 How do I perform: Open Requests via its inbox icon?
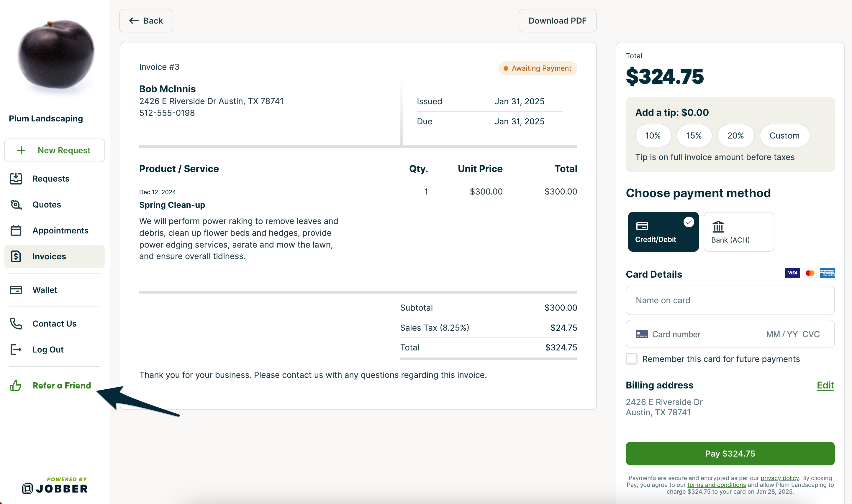tap(16, 179)
